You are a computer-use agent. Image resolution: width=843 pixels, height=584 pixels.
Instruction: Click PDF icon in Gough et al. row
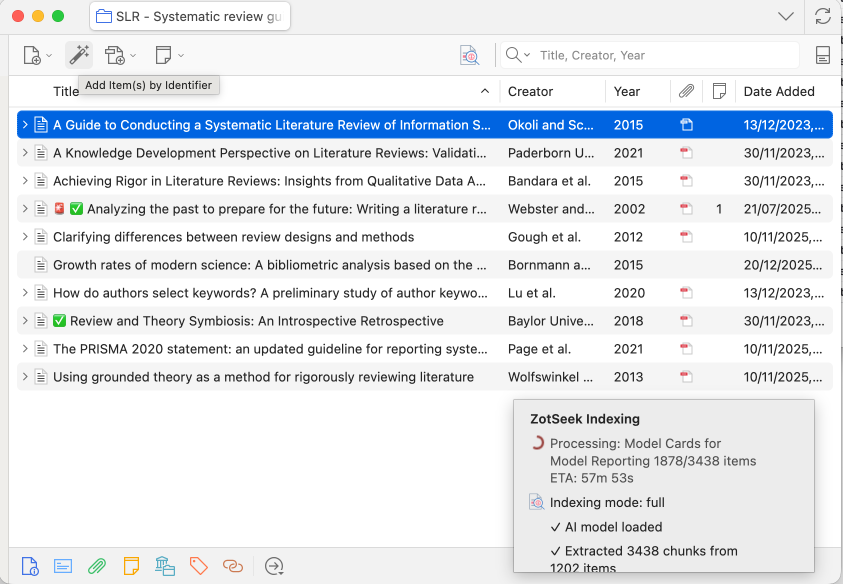(687, 237)
